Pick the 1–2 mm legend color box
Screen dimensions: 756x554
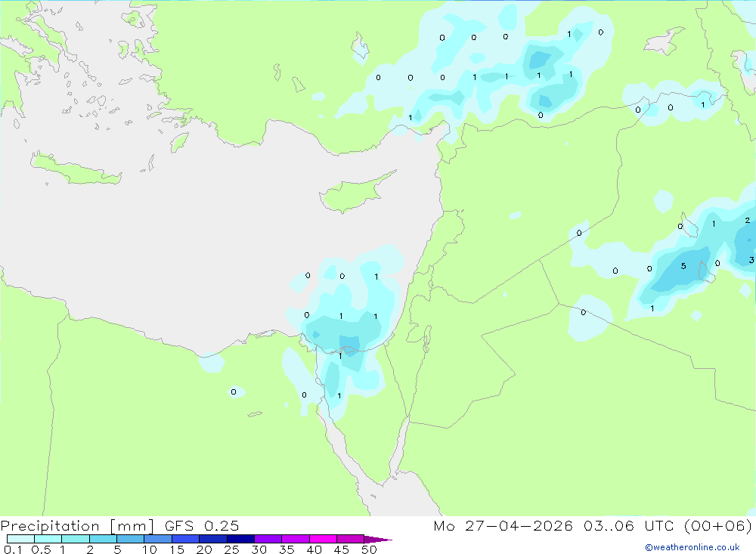pos(76,539)
